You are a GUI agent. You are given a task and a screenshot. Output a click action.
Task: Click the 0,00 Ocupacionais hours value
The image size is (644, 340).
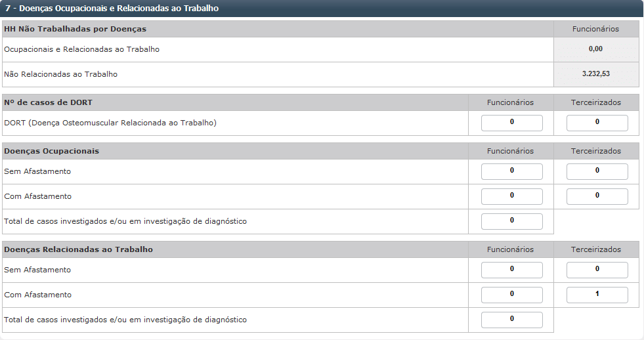[595, 49]
